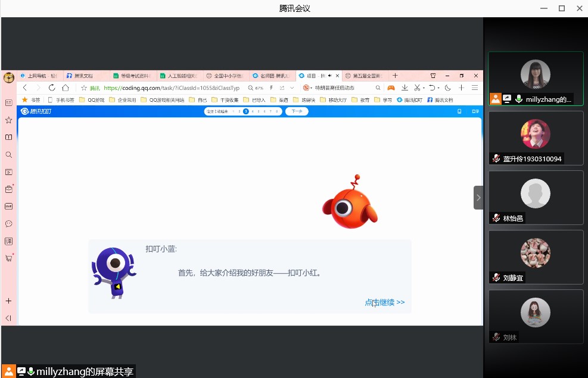The height and width of the screenshot is (378, 588).
Task: Go to the browser home page icon
Action: (66, 88)
